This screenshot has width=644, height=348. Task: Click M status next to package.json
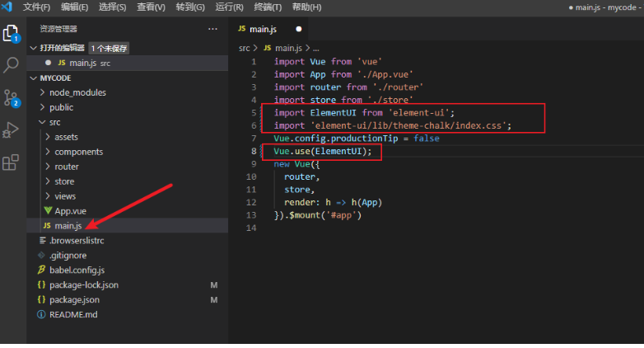pos(214,300)
